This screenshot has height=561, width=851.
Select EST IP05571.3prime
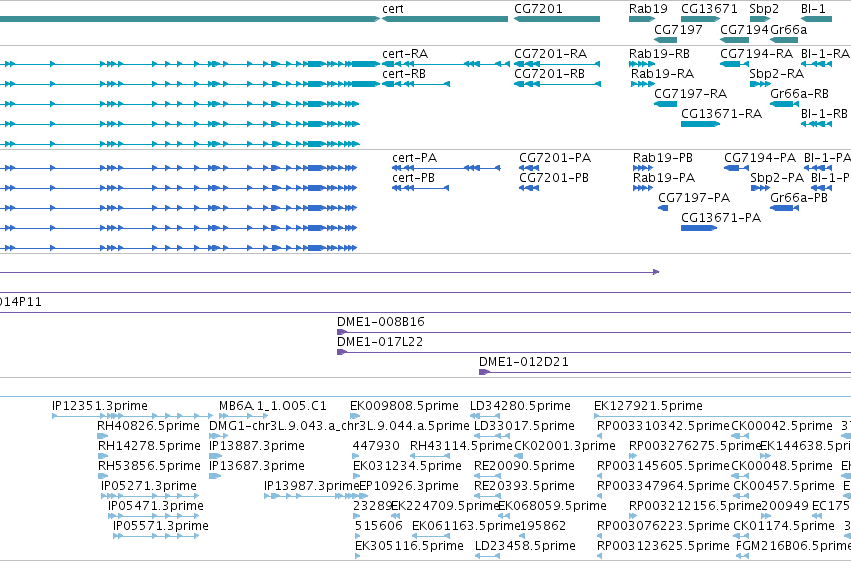(156, 536)
